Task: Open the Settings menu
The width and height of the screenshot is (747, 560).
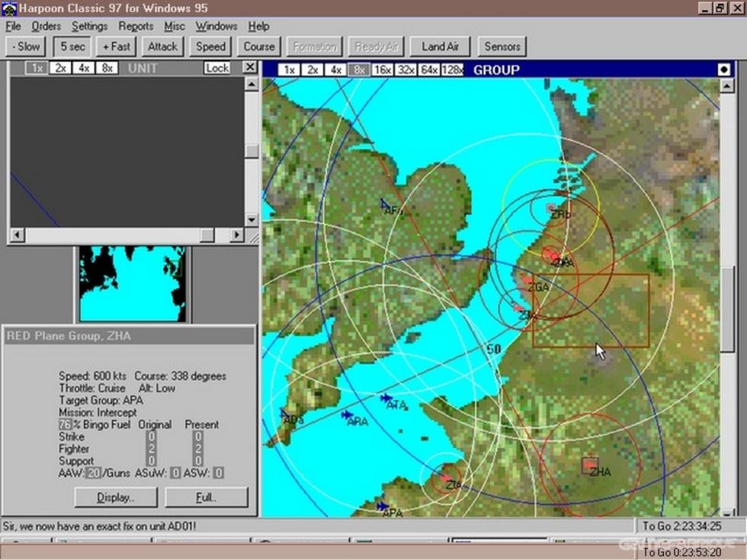Action: pos(90,26)
